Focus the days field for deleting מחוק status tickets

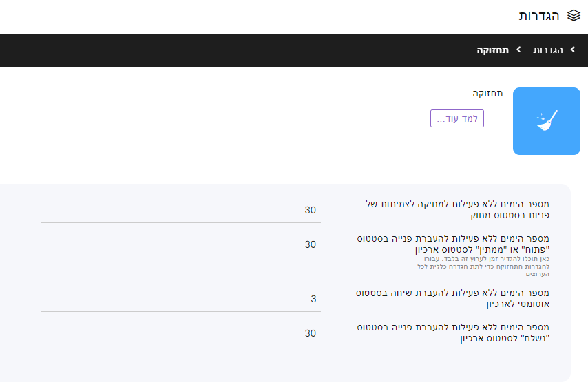pos(180,210)
